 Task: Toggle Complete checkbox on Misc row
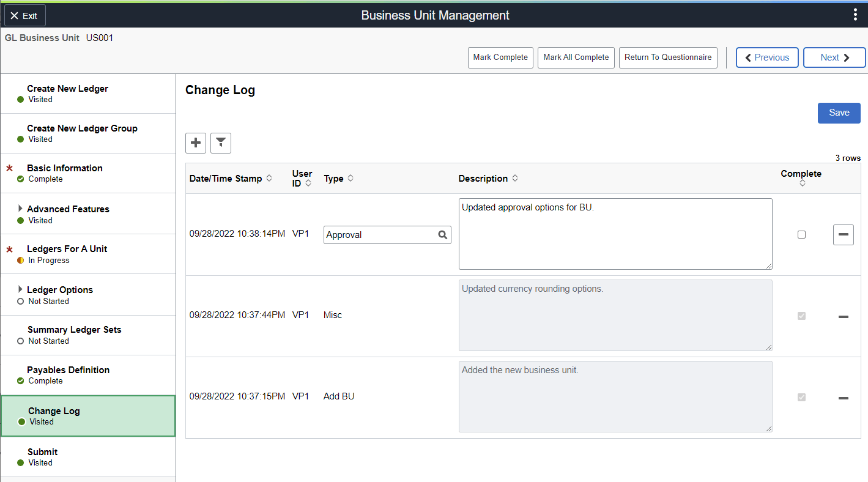pyautogui.click(x=801, y=316)
